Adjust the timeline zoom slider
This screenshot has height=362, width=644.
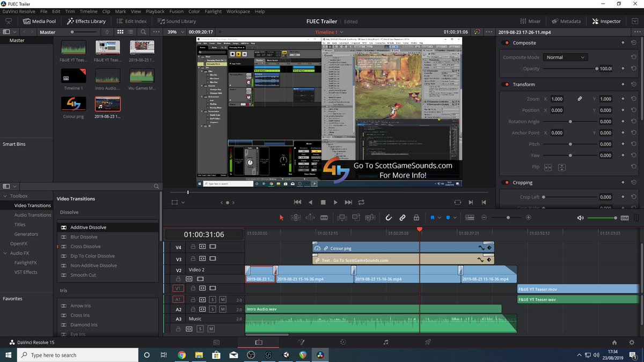click(x=508, y=217)
